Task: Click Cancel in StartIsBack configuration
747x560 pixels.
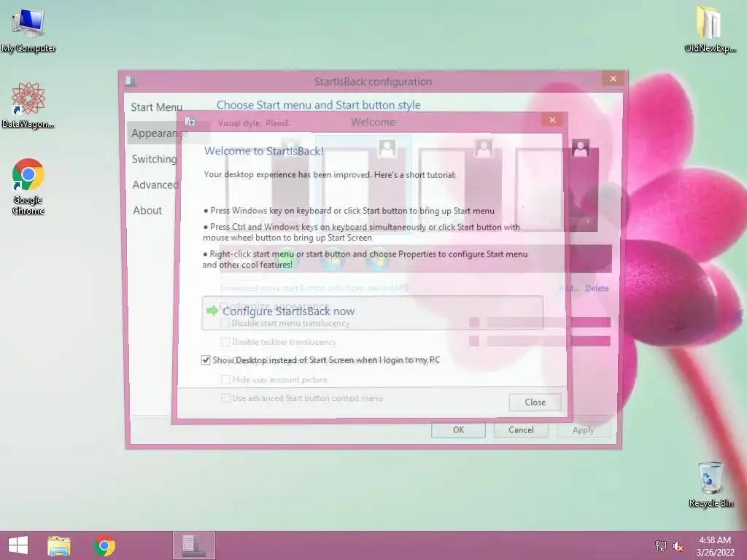Action: click(521, 430)
